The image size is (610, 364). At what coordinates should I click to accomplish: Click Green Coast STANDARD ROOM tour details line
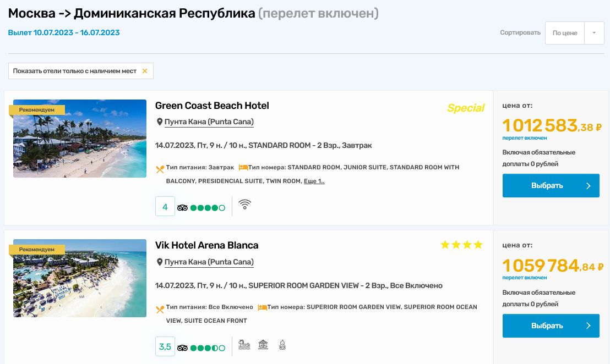(x=263, y=145)
